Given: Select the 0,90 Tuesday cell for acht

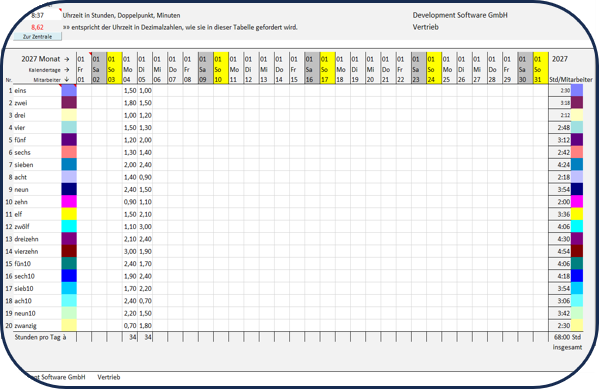Looking at the screenshot, I should pos(145,177).
